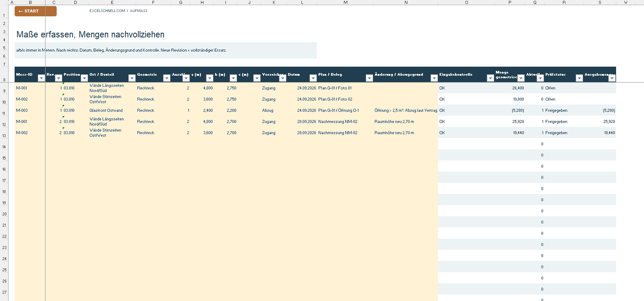Open the Position filter dropdown
This screenshot has height=301, width=644.
(84, 78)
